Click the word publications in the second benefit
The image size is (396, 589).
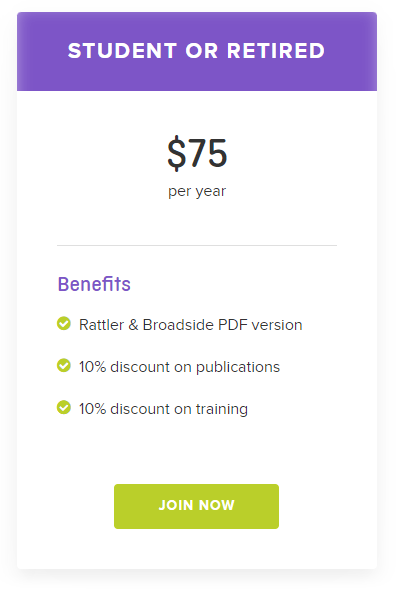pyautogui.click(x=238, y=367)
